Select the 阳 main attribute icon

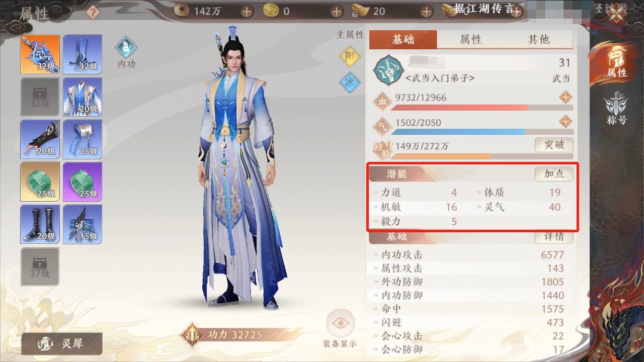(349, 56)
